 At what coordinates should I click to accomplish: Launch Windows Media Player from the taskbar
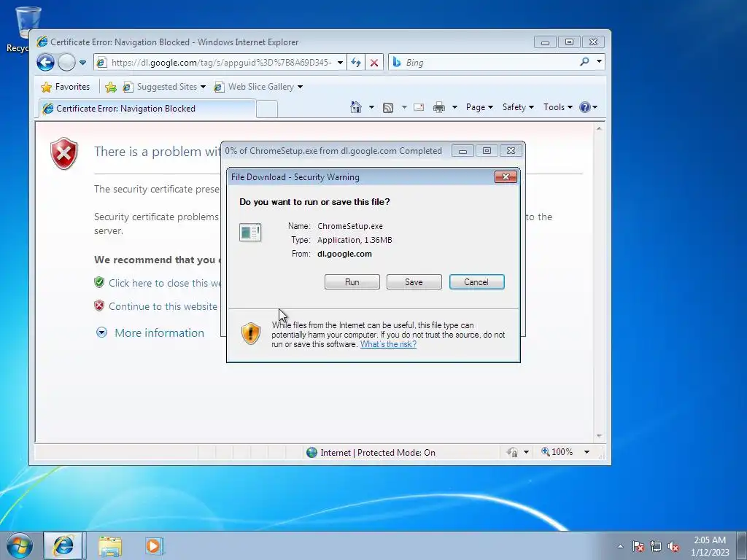point(154,545)
